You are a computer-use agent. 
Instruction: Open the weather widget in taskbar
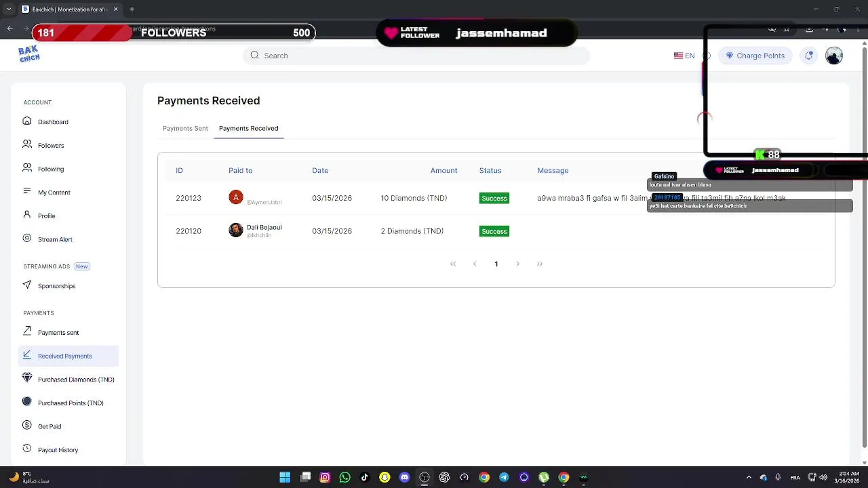pyautogui.click(x=28, y=477)
